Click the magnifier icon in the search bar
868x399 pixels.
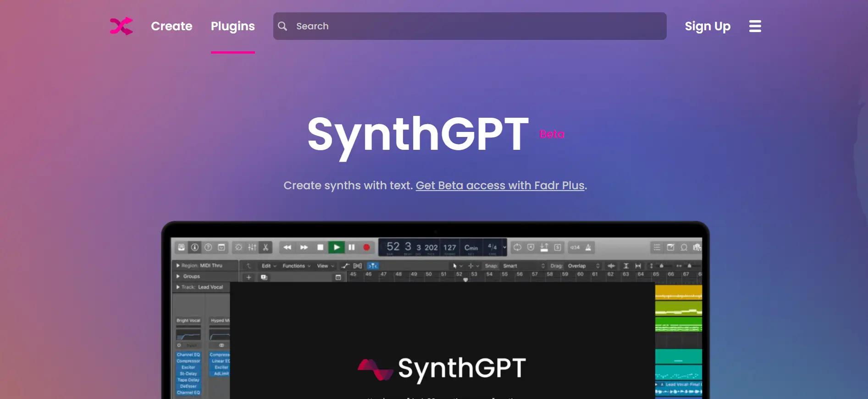click(x=282, y=26)
